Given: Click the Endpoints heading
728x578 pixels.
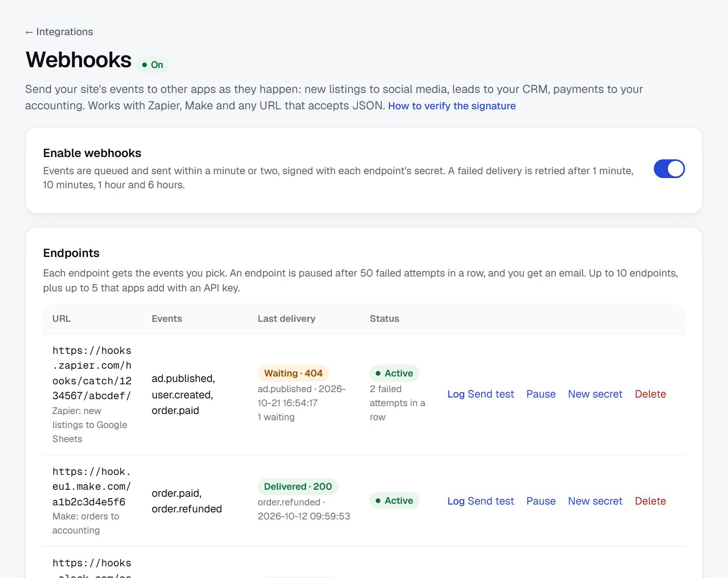Looking at the screenshot, I should click(x=71, y=253).
